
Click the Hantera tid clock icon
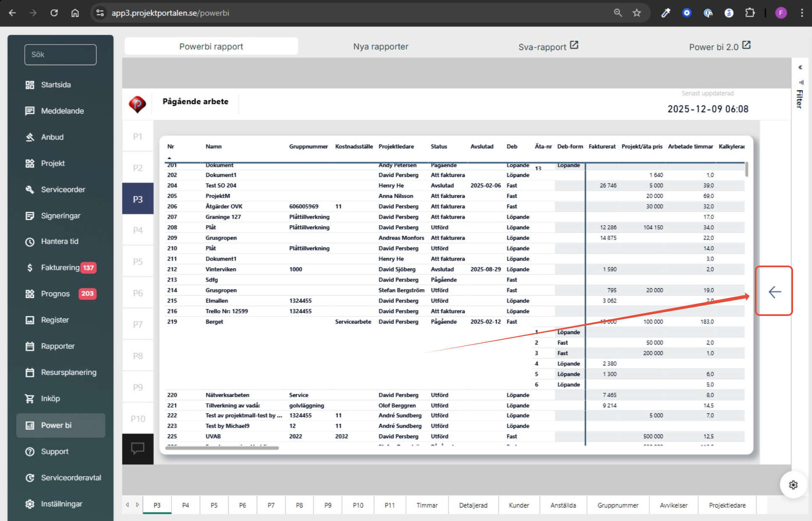click(29, 242)
